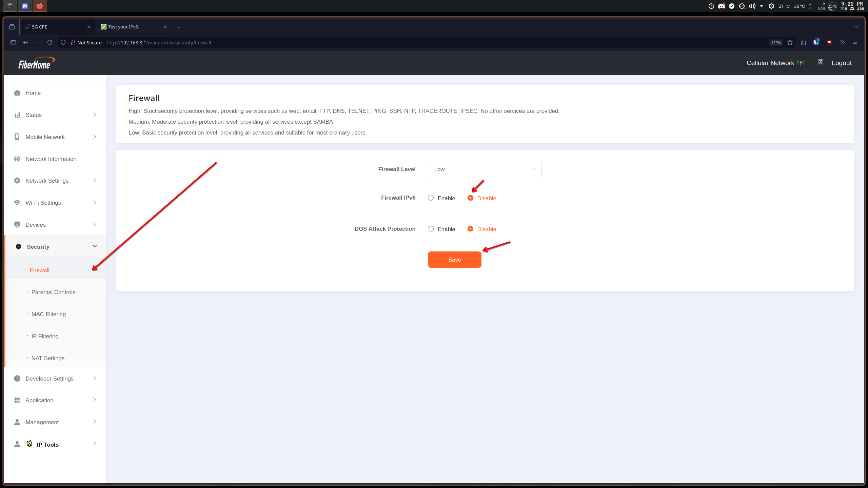Open the Firefox hamburger menu icon
This screenshot has height=488, width=868.
(855, 42)
